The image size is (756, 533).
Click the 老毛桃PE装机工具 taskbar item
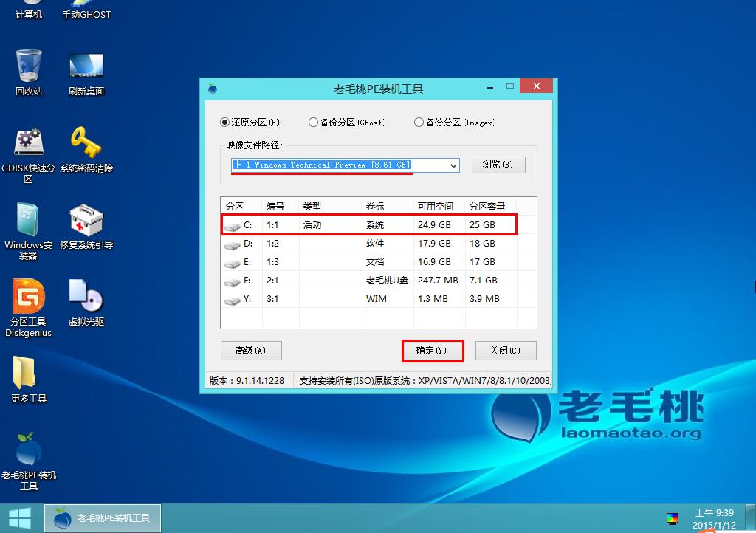tap(102, 517)
